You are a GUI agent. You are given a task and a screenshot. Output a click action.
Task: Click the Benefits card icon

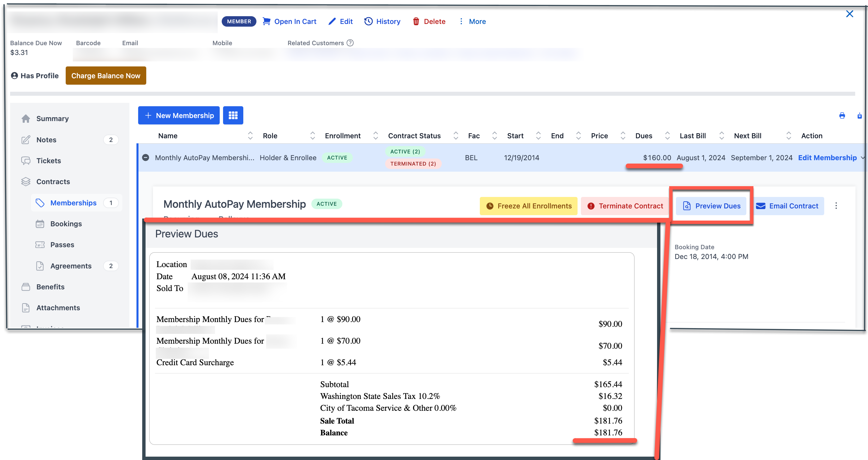[x=26, y=287]
